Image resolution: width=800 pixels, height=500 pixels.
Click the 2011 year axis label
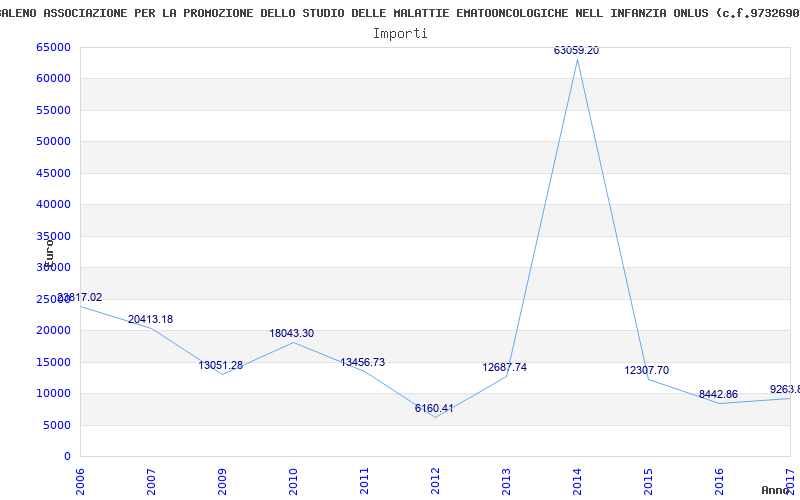(364, 482)
